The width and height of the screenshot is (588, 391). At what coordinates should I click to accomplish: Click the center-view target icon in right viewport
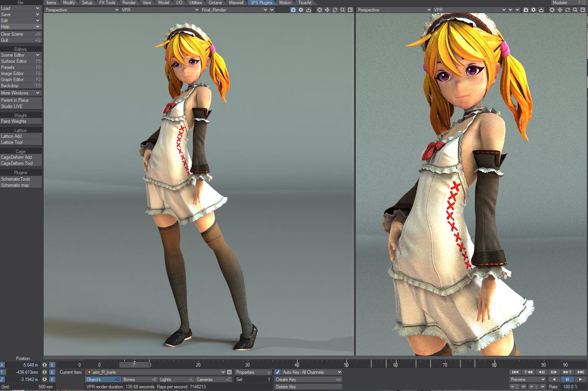point(552,9)
